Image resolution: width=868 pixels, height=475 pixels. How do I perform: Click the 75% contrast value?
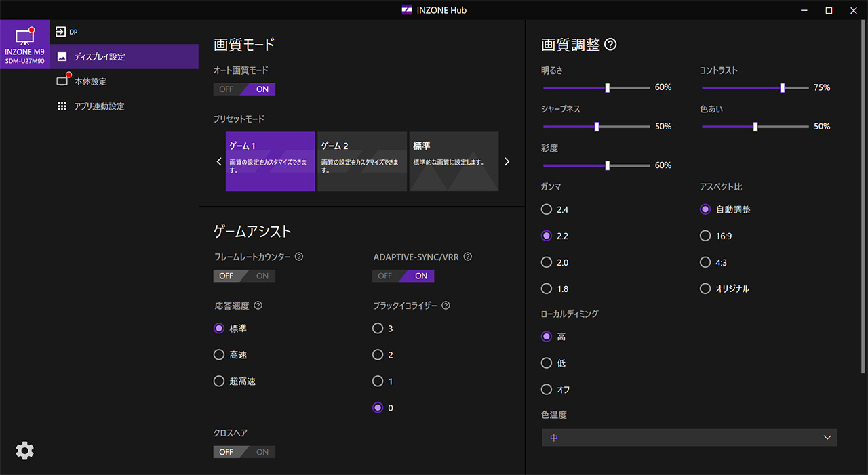(x=822, y=87)
